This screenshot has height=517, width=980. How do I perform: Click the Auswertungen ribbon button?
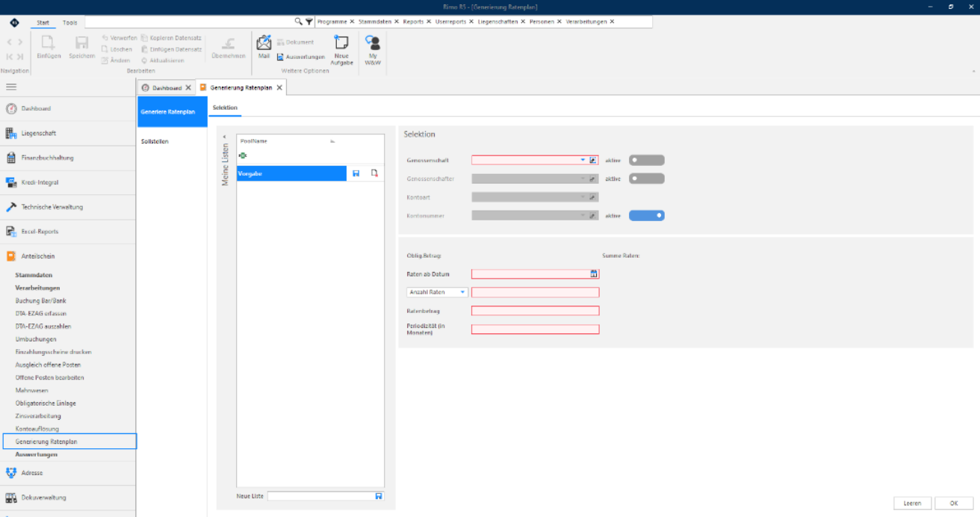tap(301, 57)
